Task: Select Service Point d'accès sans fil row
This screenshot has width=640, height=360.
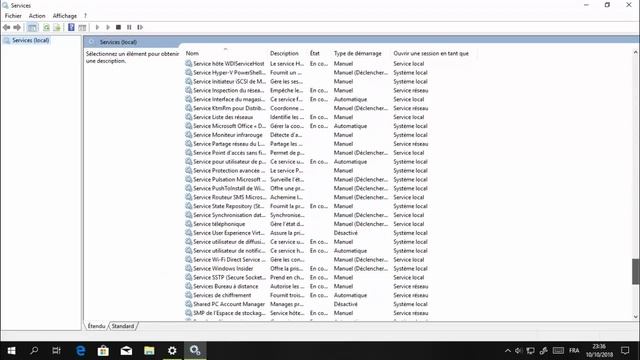Action: tap(306, 153)
